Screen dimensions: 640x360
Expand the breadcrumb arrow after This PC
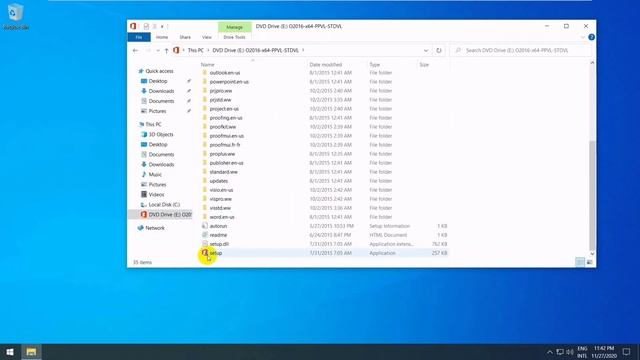208,50
